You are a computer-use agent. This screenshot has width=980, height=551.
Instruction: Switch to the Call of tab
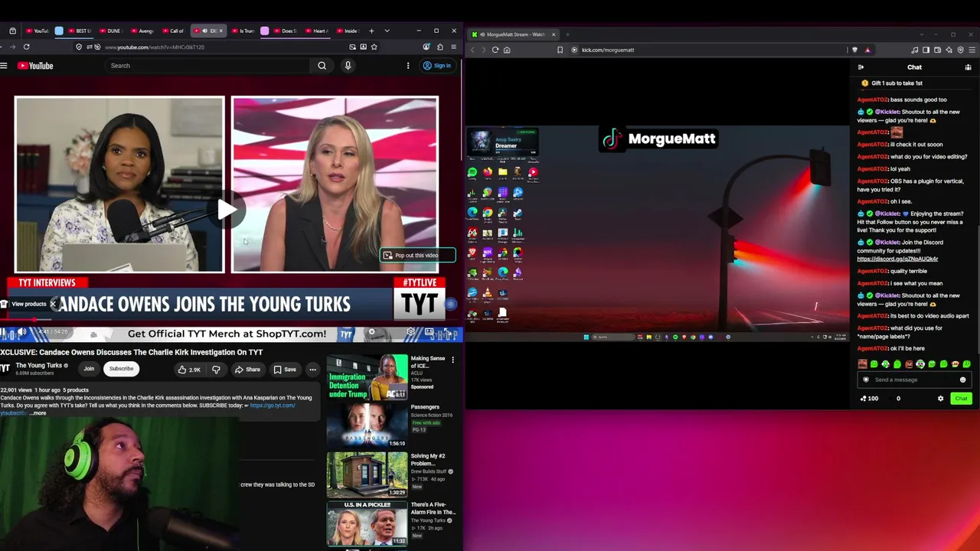(x=173, y=31)
